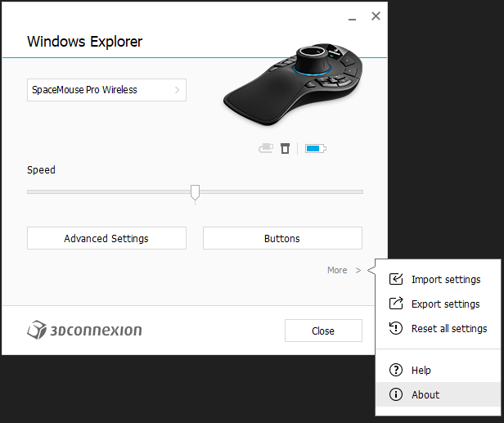Click the blue battery level icon

point(316,149)
